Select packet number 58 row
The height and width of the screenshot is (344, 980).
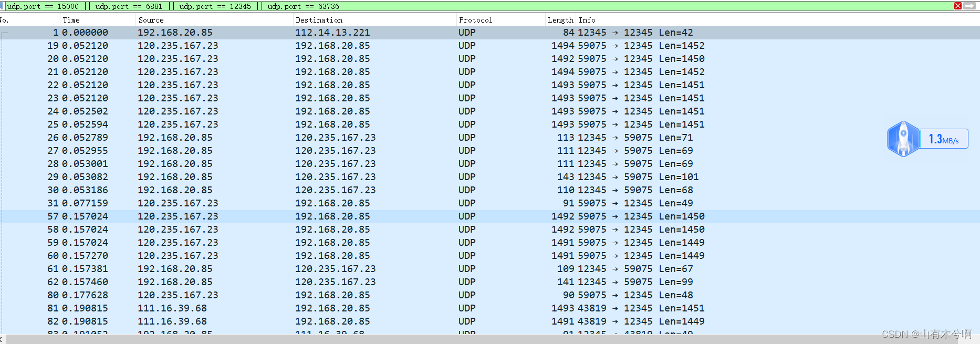tap(490, 230)
